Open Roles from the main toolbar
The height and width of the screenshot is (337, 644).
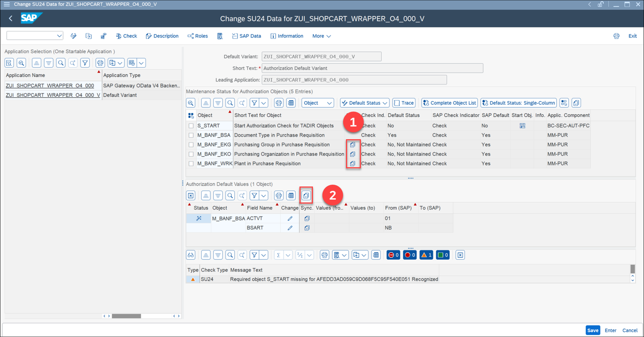tap(198, 36)
